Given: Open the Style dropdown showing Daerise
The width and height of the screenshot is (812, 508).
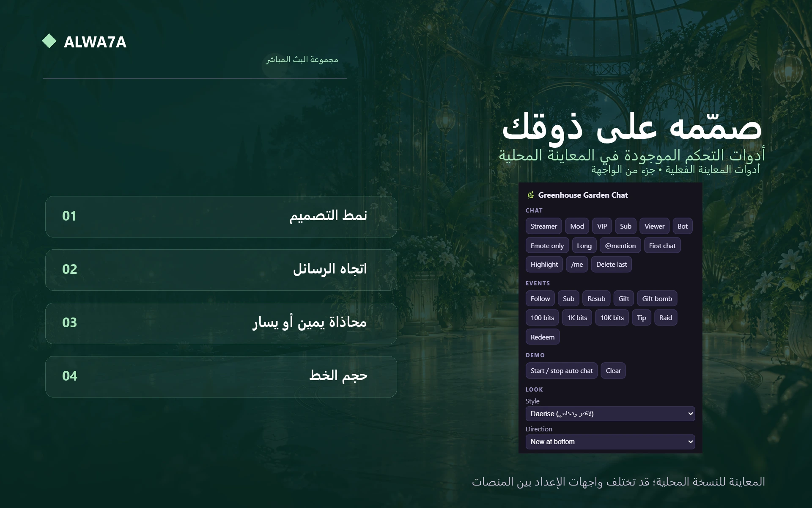Looking at the screenshot, I should click(610, 414).
